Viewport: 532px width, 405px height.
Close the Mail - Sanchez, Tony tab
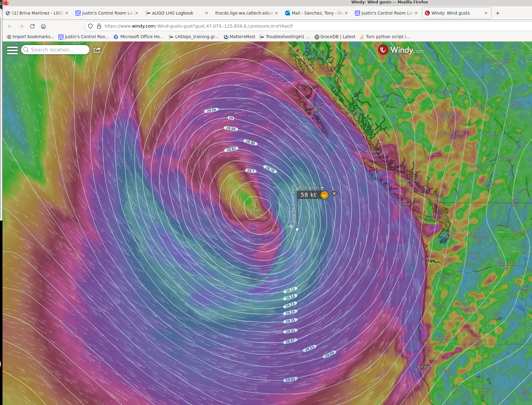(346, 13)
